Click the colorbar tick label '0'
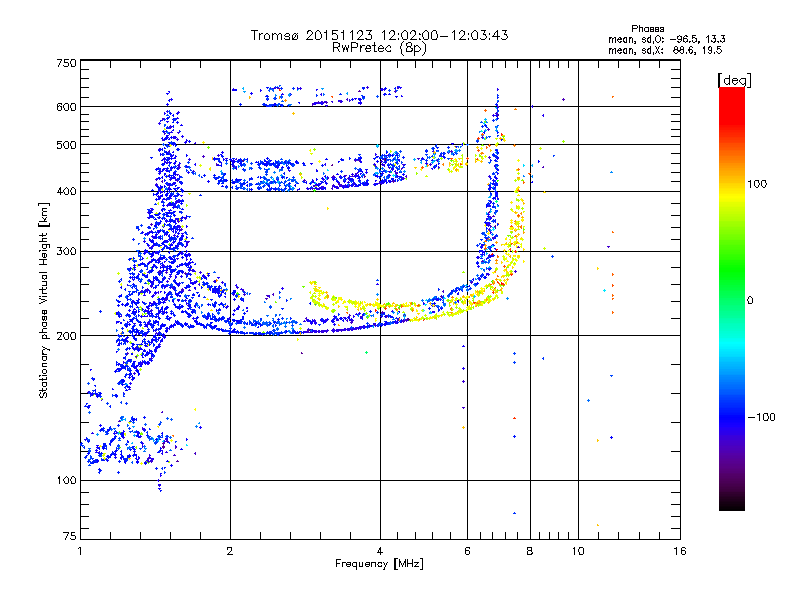The image size is (800, 600). tap(750, 300)
